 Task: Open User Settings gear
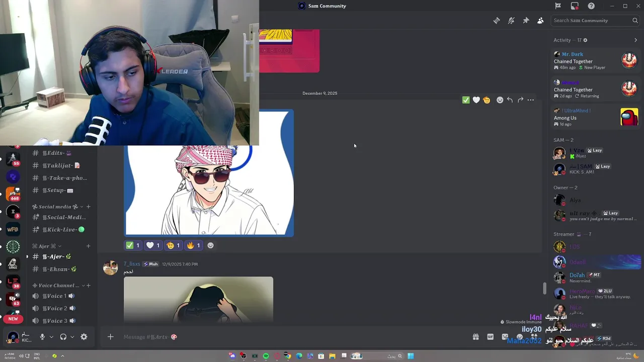(84, 337)
